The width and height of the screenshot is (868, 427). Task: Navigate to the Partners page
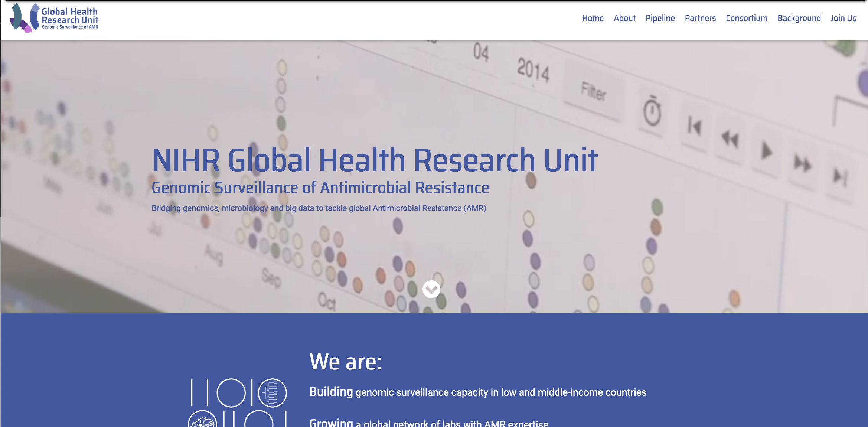pos(700,18)
